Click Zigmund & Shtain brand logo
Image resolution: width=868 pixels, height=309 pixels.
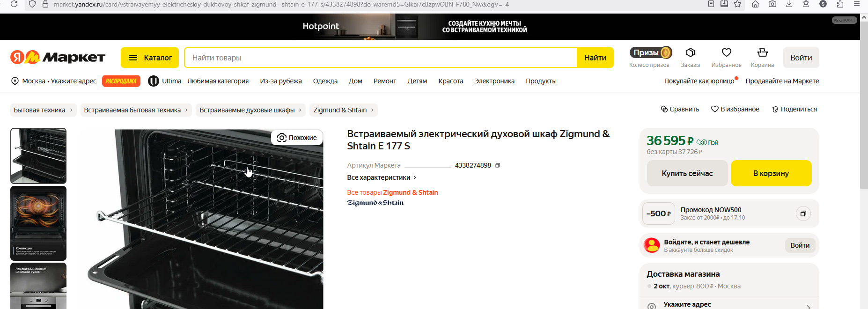click(x=375, y=203)
